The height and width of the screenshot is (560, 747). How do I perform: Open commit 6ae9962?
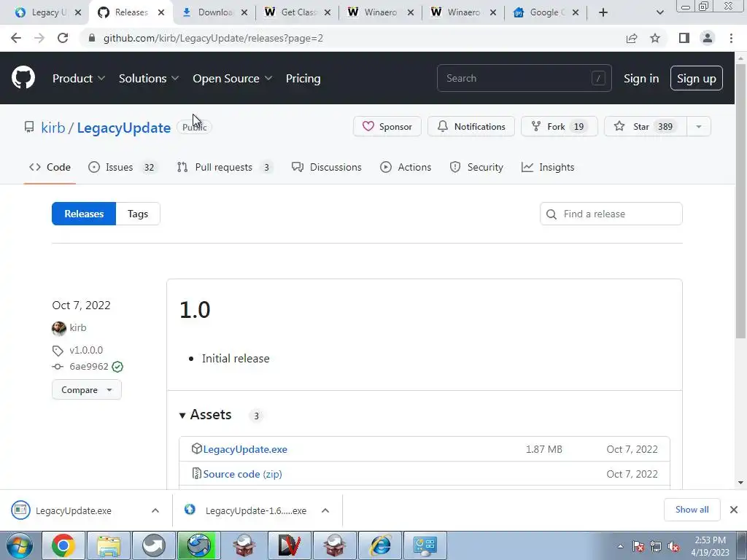point(88,366)
